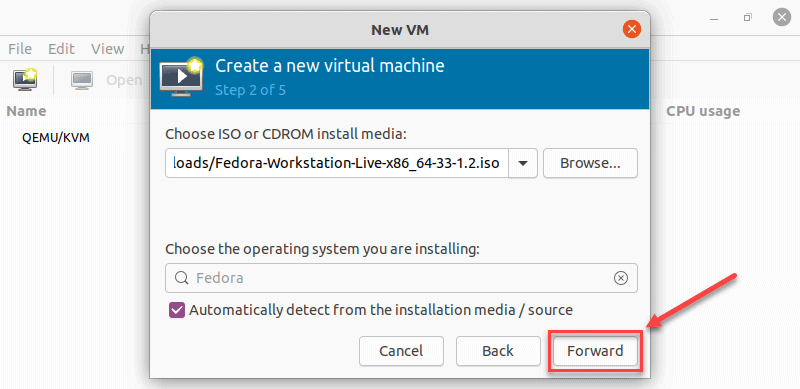Viewport: 800px width, 389px height.
Task: Click 'Choose the operating system you are installing:' label
Action: (x=322, y=249)
